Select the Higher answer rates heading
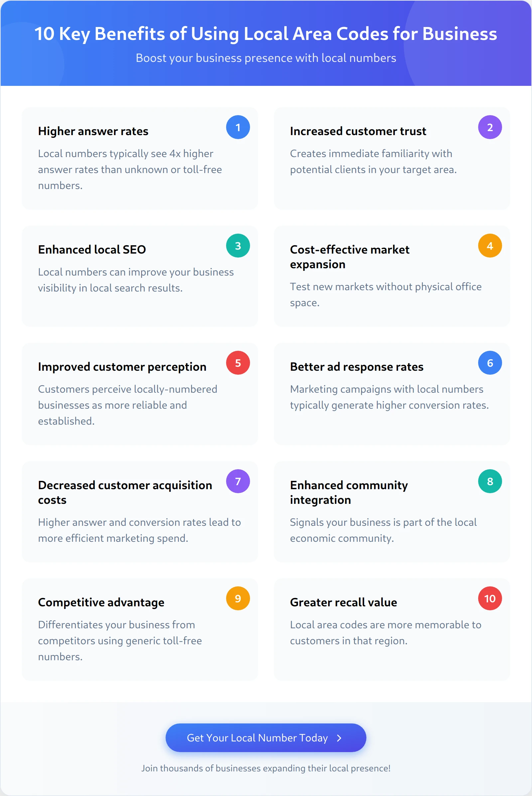This screenshot has height=796, width=532. click(x=93, y=131)
